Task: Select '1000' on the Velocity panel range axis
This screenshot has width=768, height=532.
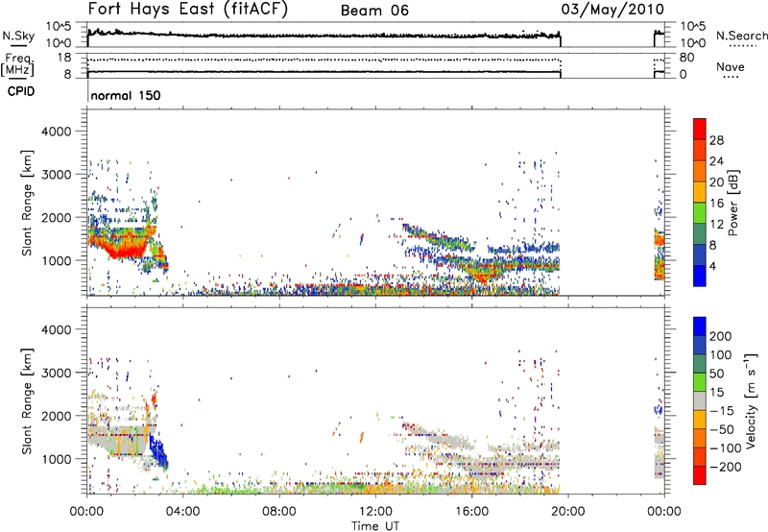Action: (x=57, y=459)
